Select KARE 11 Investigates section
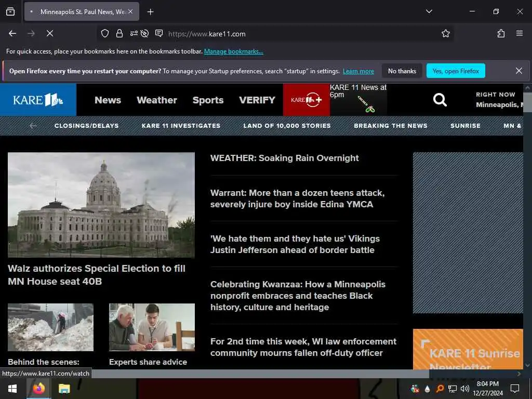Image resolution: width=532 pixels, height=399 pixels. (x=181, y=126)
